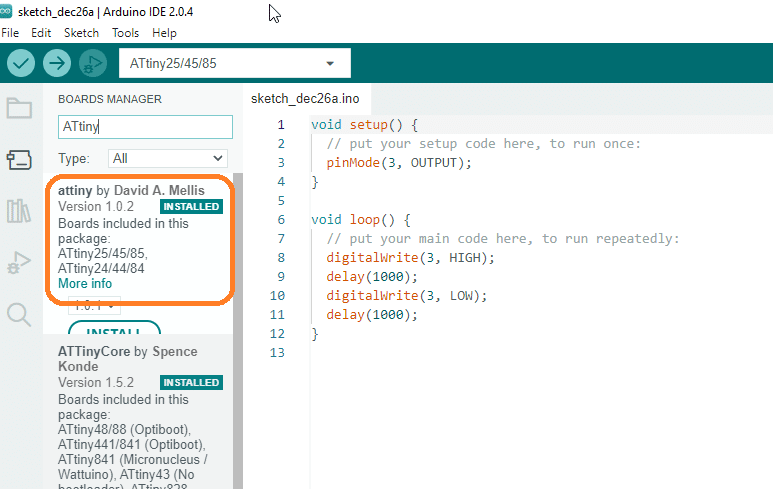Click the partially hidden INSTALL button
Viewport: 773px width, 489px height.
coord(114,328)
